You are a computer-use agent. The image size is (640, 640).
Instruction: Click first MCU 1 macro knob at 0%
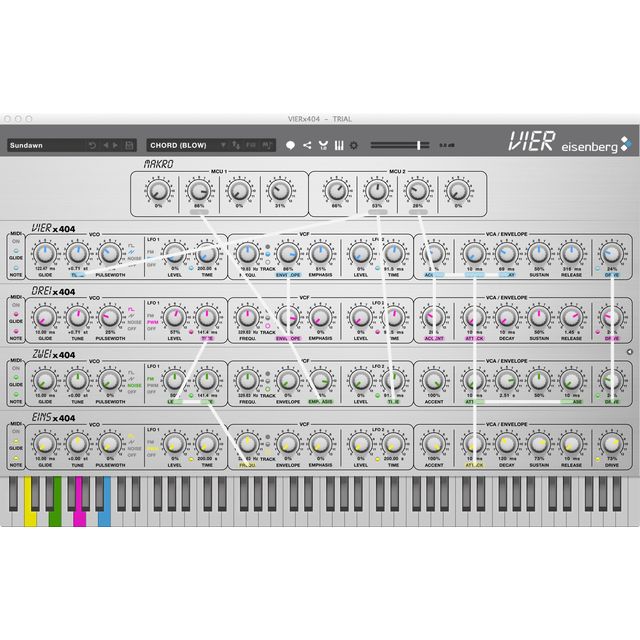(x=158, y=191)
